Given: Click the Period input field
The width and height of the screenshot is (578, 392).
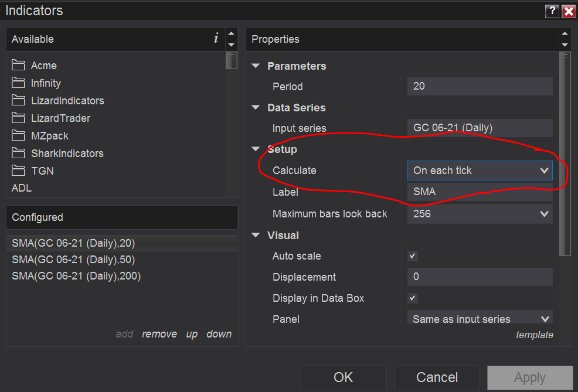Looking at the screenshot, I should click(480, 86).
